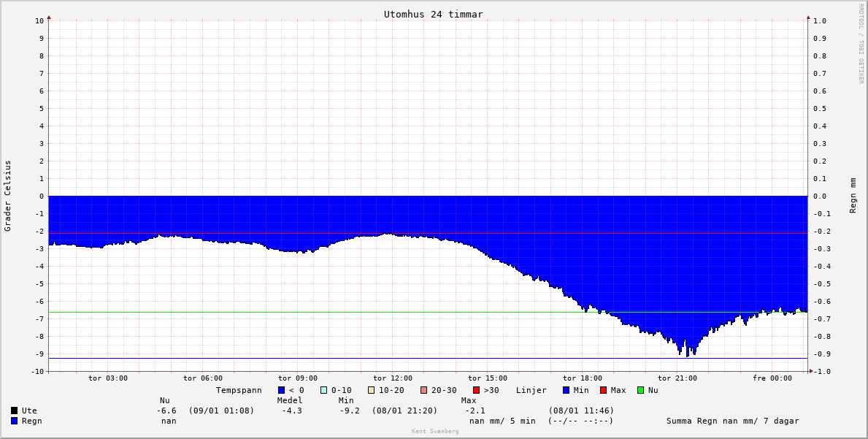
Task: Click the 'RRDTOOL / TOBI OETIKER' watermark
Action: coord(861,43)
